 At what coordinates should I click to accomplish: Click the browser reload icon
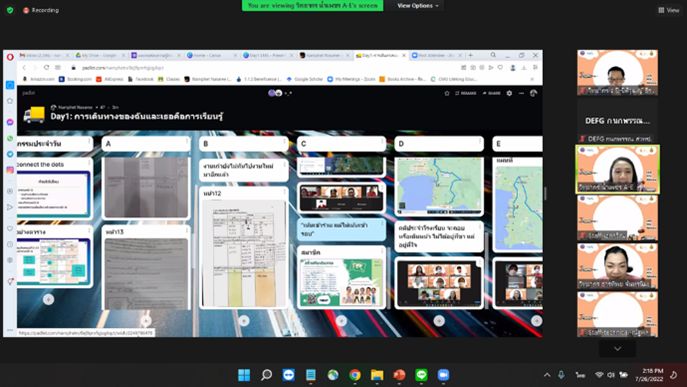46,67
